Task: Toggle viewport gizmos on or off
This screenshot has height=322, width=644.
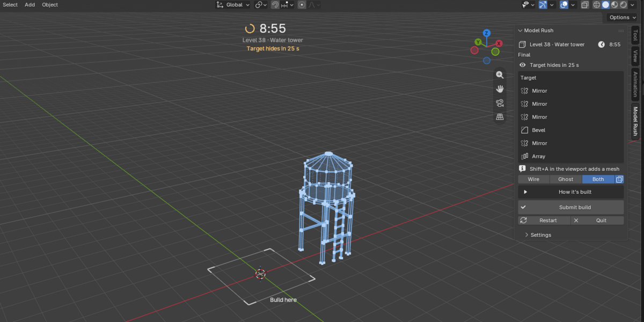Action: (544, 5)
